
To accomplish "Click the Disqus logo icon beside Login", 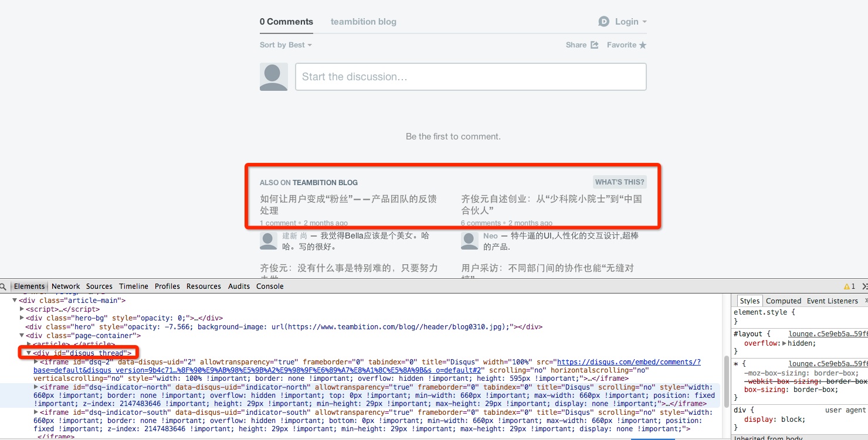I will tap(603, 22).
